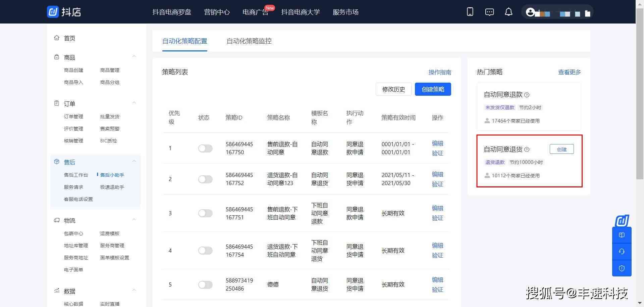Switch to 自动化策略监控 tab
This screenshot has width=644, height=307.
point(249,41)
